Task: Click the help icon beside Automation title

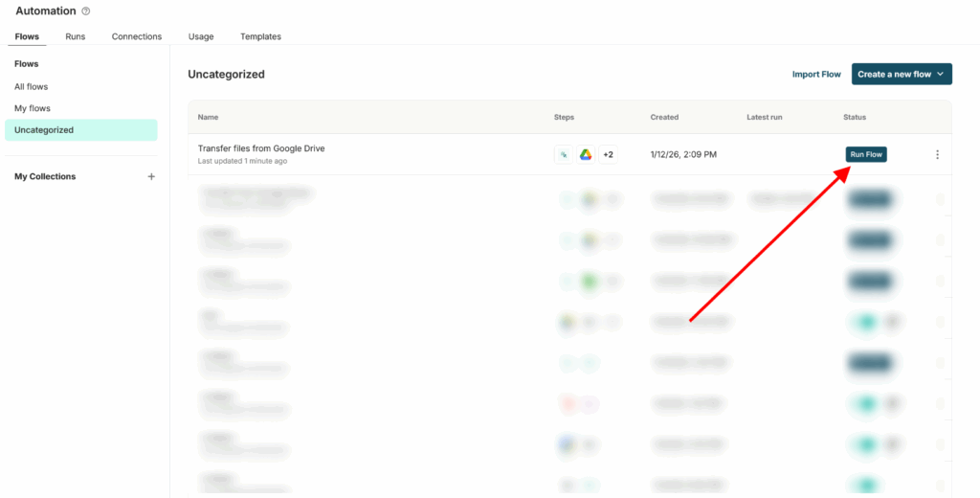Action: [x=86, y=11]
